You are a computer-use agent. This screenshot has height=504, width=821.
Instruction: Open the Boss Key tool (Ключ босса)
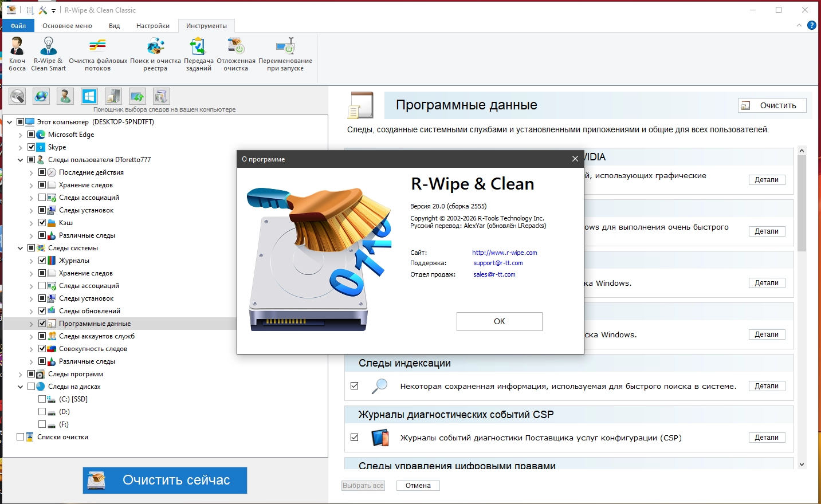[x=17, y=54]
